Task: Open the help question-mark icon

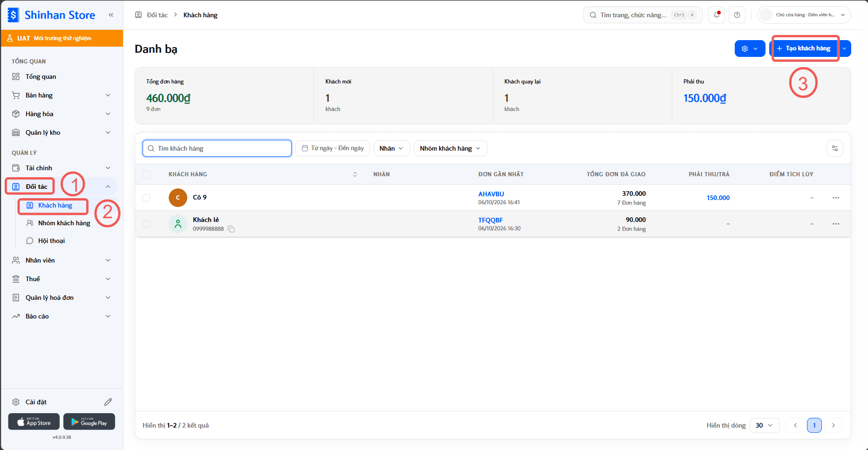Action: click(x=737, y=15)
